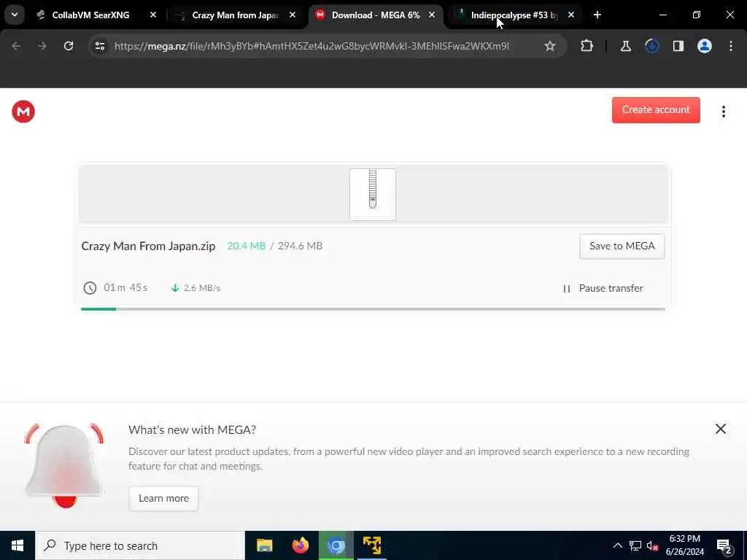Toggle the browser side panel
This screenshot has width=747, height=560.
point(678,46)
